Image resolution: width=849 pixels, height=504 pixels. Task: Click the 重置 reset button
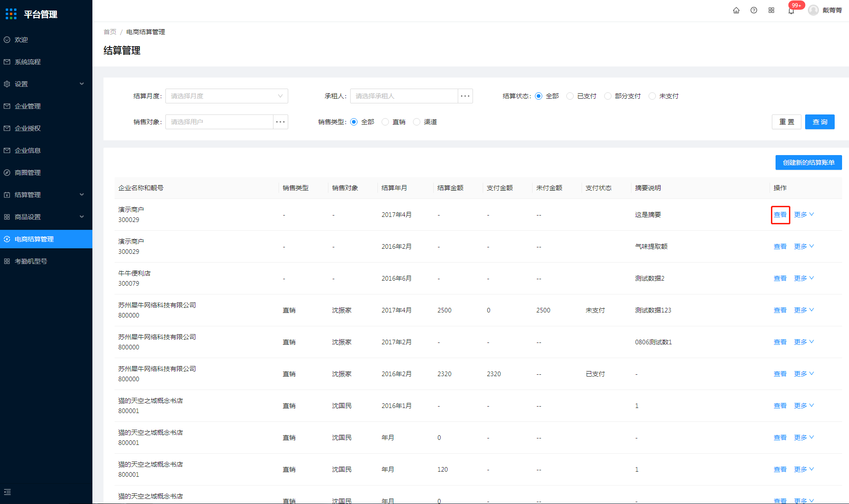click(787, 122)
